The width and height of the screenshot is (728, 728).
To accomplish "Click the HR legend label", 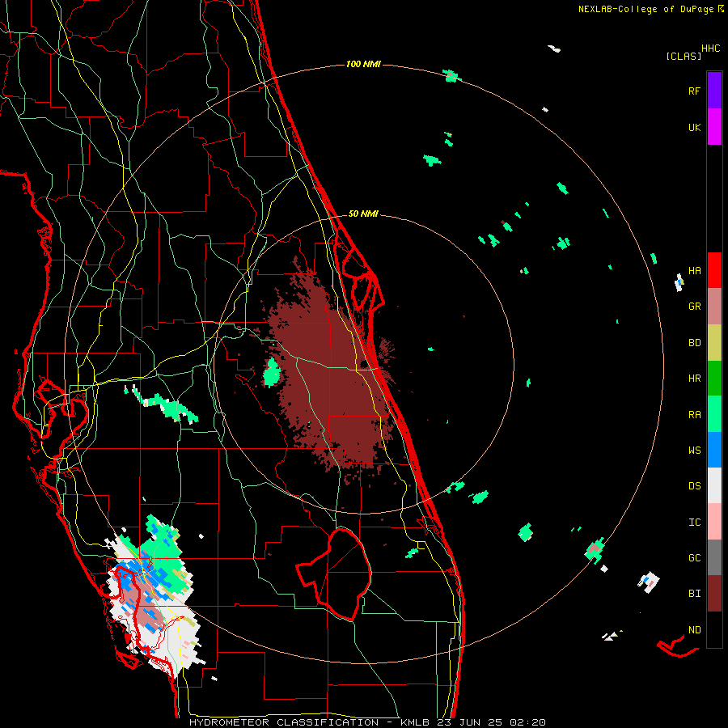I will (x=694, y=378).
